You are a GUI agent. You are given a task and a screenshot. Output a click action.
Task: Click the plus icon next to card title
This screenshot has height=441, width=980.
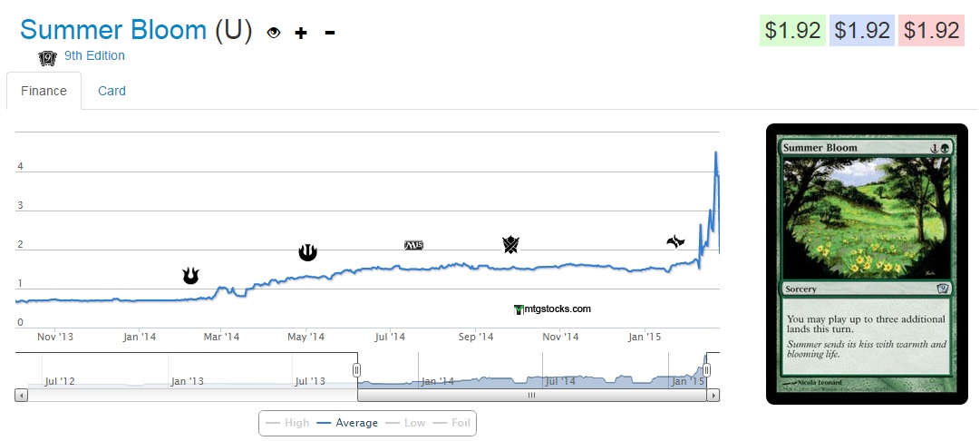301,33
